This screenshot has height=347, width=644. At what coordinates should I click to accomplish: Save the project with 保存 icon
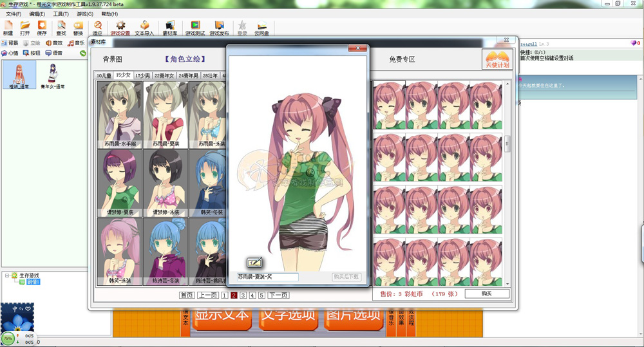point(42,26)
